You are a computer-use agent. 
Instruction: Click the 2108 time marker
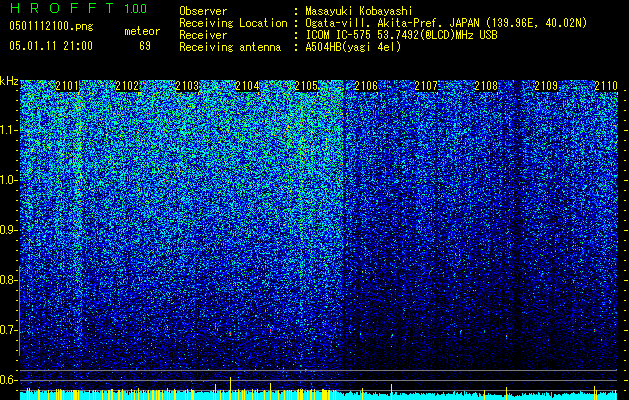coord(486,86)
